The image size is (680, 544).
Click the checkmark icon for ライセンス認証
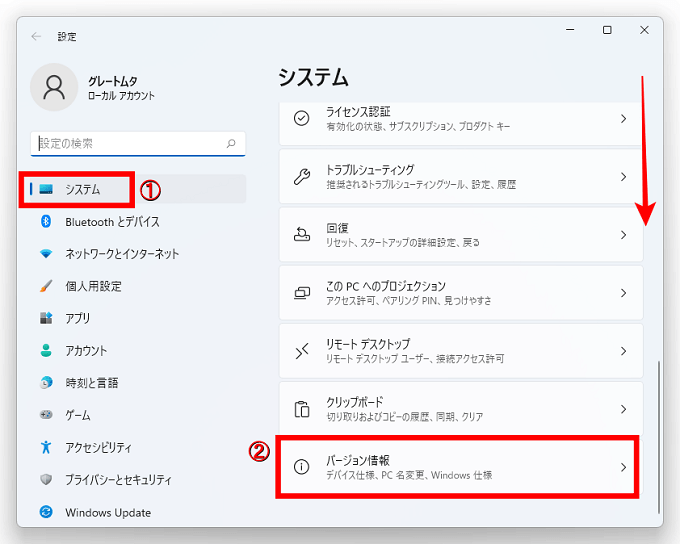pos(301,118)
